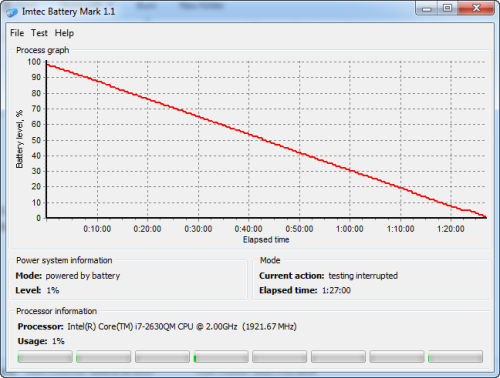
Task: Click the 1:10:00 tick label
Action: pyautogui.click(x=400, y=229)
